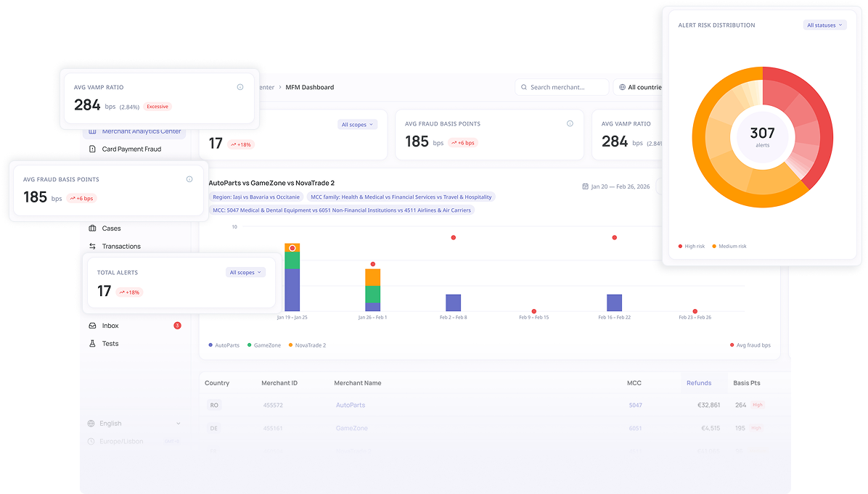Click the Transactions arrows icon in sidebar
The image size is (868, 494).
pos(92,246)
